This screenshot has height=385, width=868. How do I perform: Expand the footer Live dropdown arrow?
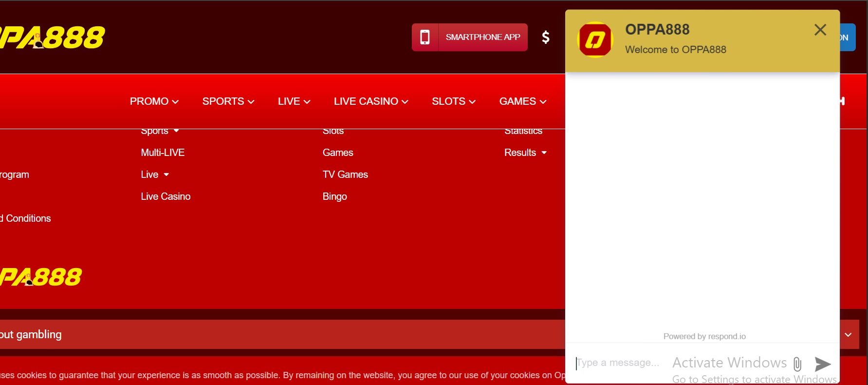[x=166, y=174]
